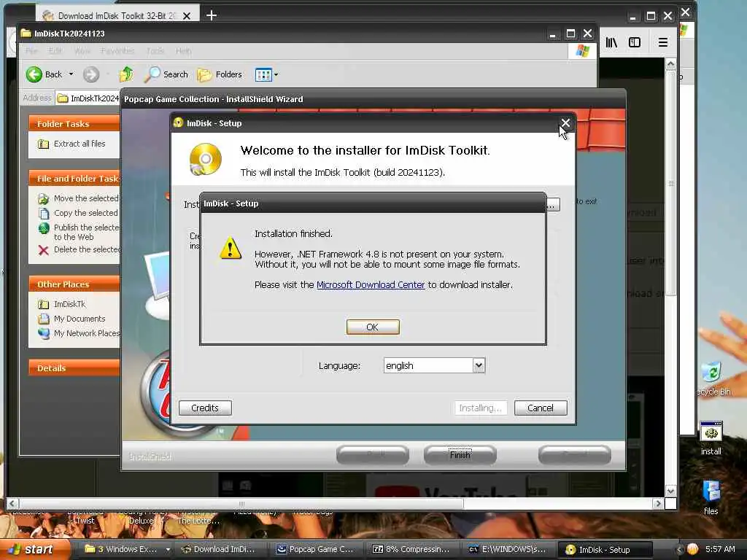747x560 pixels.
Task: Click Folders in the Explorer toolbar
Action: 220,74
